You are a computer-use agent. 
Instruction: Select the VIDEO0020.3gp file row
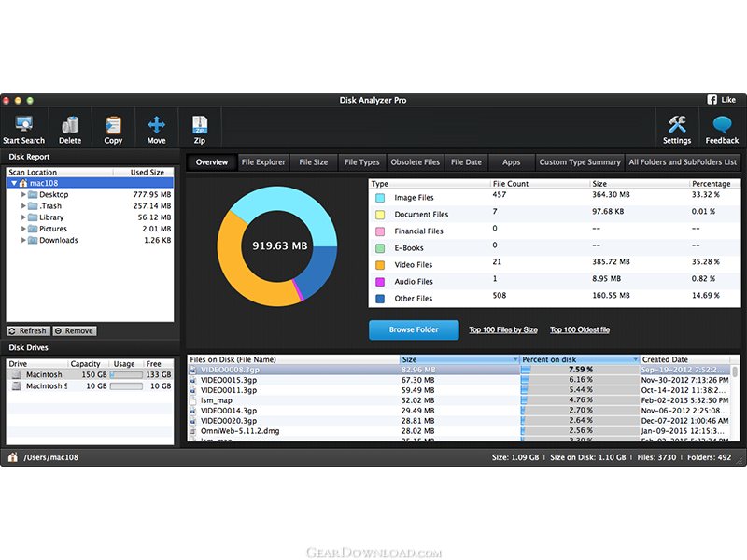[460, 421]
